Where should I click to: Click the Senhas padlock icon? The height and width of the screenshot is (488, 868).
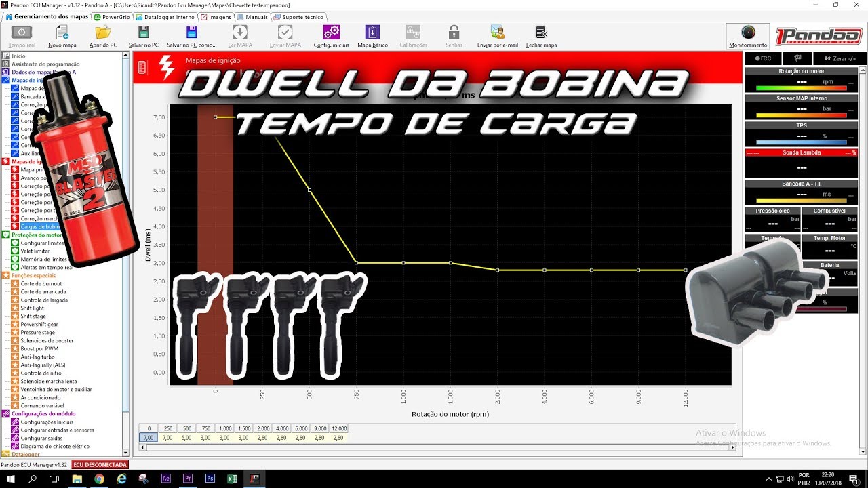click(454, 32)
